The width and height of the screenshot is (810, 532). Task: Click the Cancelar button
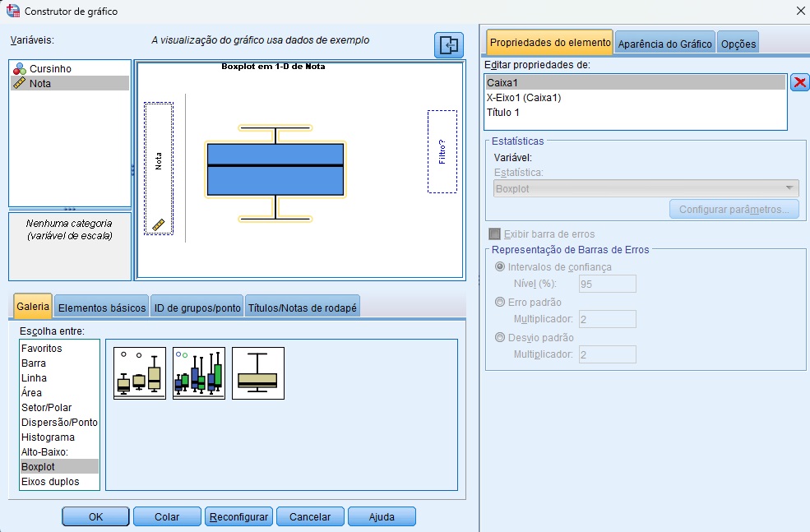310,516
